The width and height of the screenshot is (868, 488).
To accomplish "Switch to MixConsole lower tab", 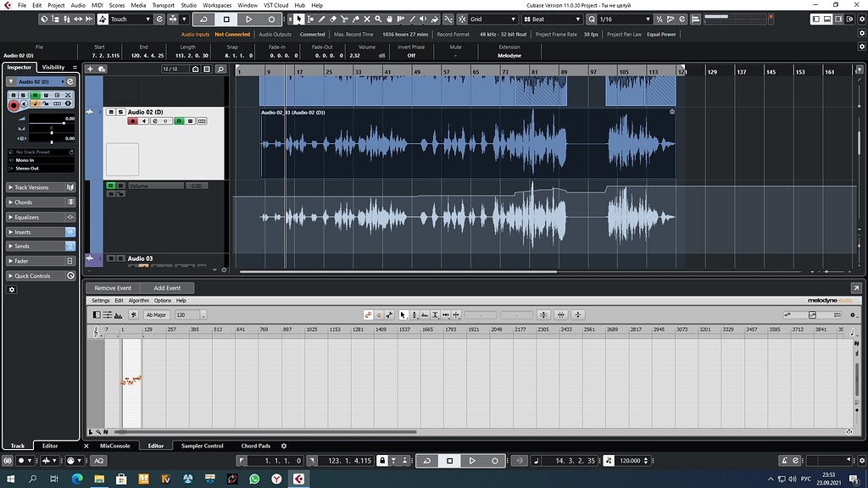I will (115, 446).
